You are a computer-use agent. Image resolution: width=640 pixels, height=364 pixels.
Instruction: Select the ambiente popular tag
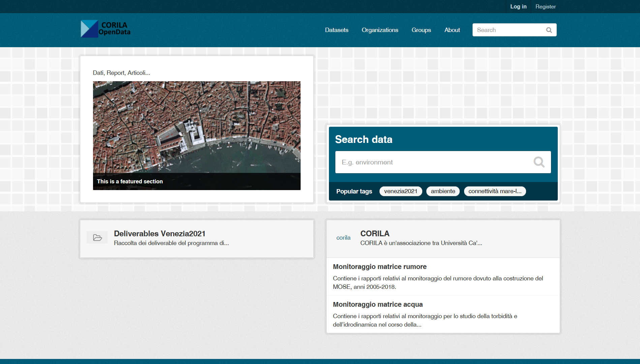(443, 191)
